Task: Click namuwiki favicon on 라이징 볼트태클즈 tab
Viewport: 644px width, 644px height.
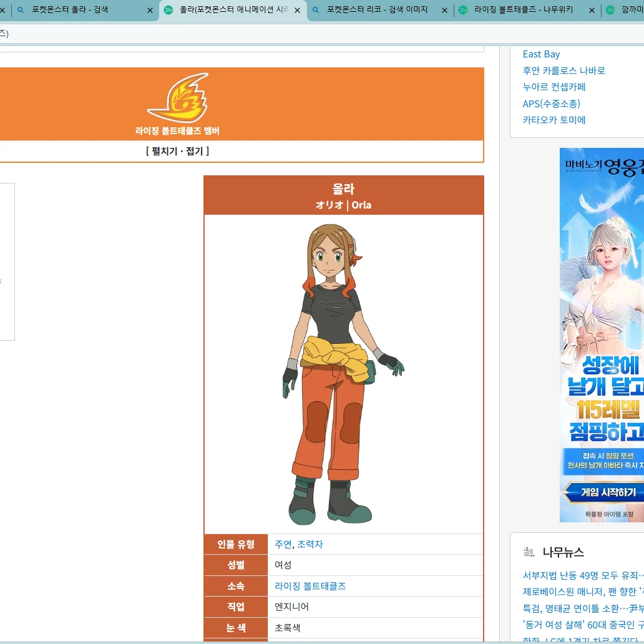Action: (x=463, y=10)
